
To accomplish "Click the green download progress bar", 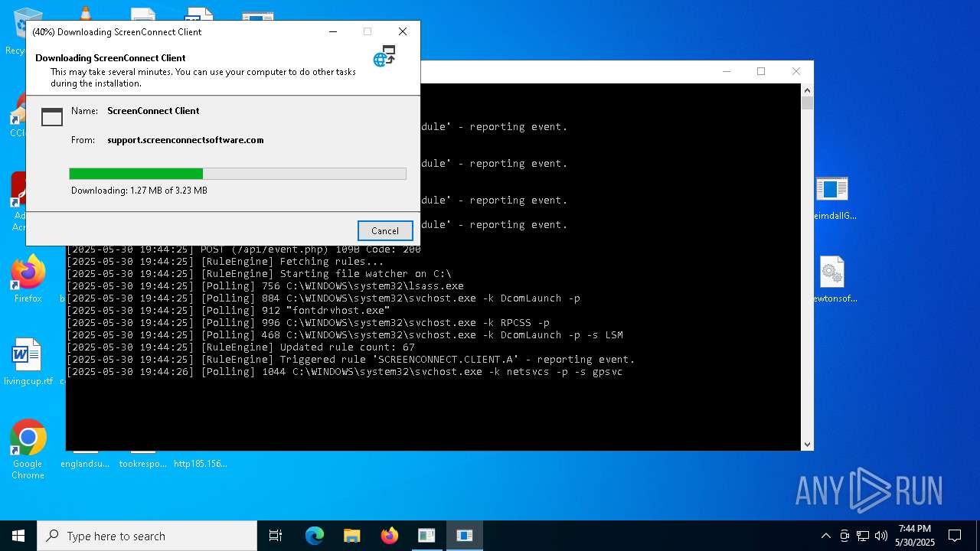I will tap(237, 174).
